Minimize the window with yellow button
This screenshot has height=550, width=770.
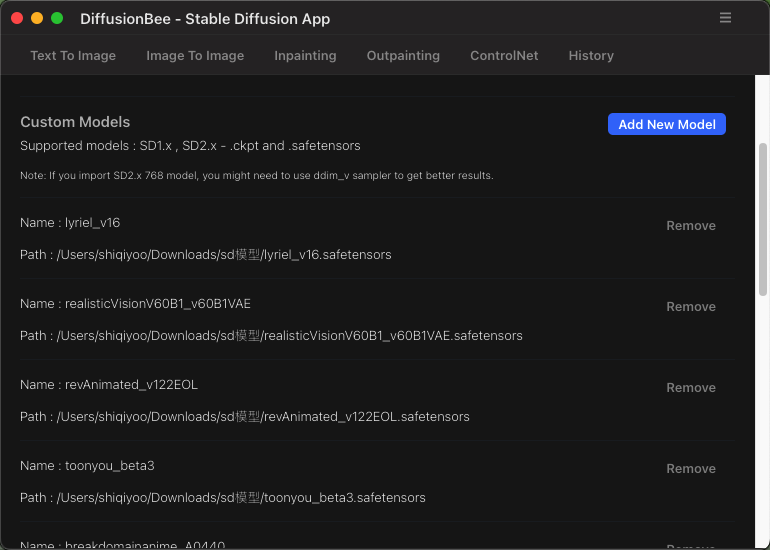37,19
